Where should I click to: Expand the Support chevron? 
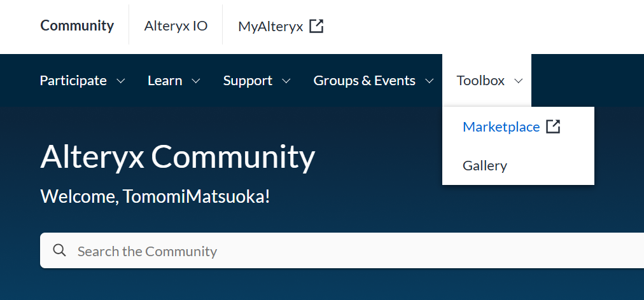coord(286,81)
